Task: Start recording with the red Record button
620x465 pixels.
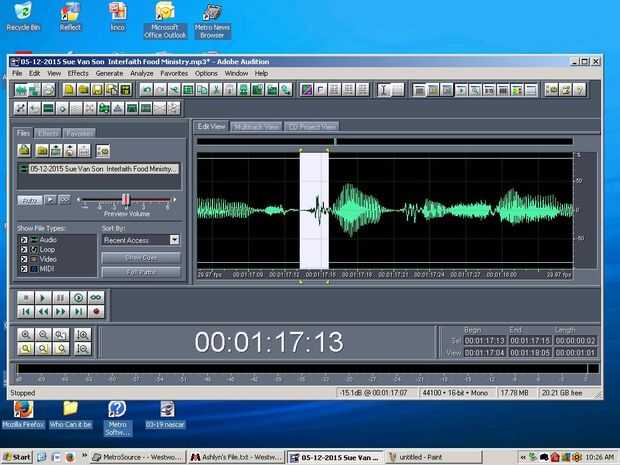Action: point(96,312)
